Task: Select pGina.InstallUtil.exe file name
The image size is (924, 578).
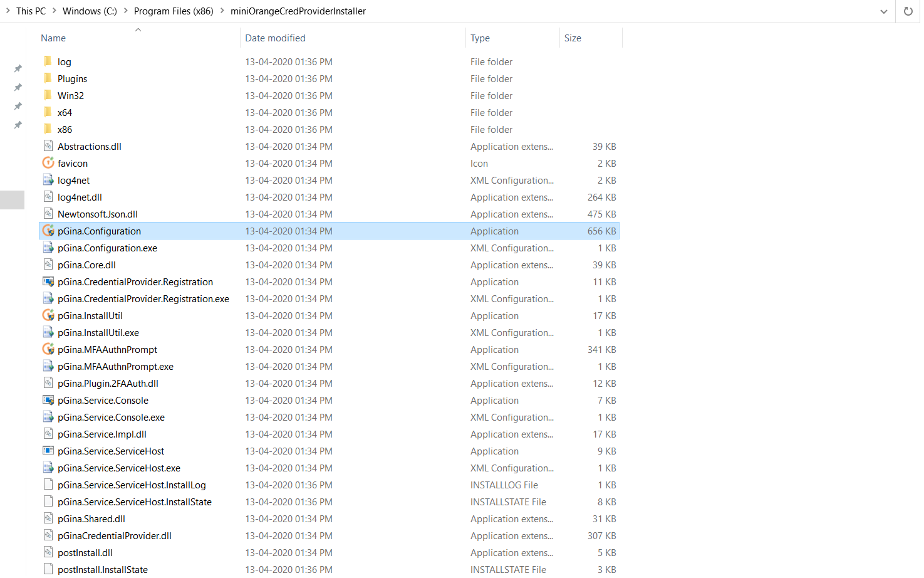Action: click(x=98, y=333)
